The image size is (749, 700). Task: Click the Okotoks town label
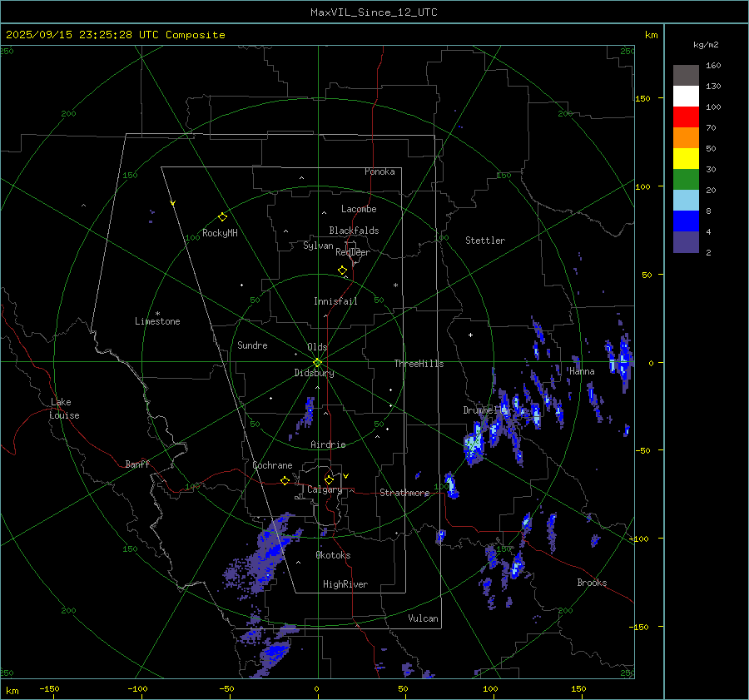(333, 555)
